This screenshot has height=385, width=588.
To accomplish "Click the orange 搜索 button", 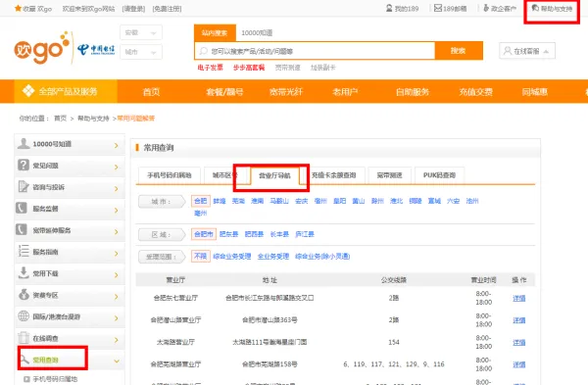I will (459, 51).
